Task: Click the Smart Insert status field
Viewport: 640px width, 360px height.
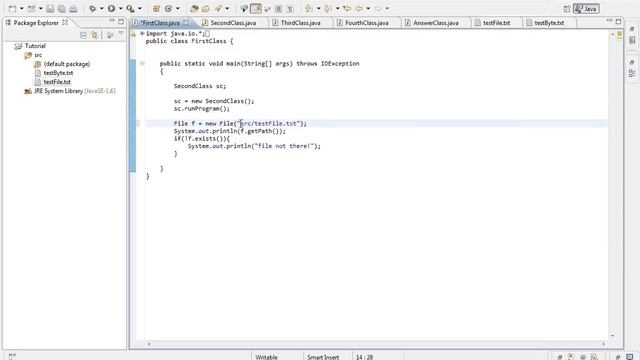Action: pos(323,357)
